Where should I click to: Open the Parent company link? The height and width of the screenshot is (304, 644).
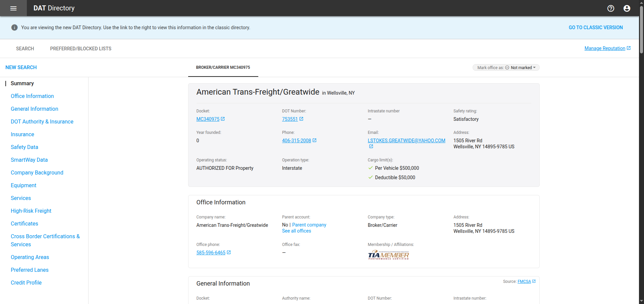309,225
